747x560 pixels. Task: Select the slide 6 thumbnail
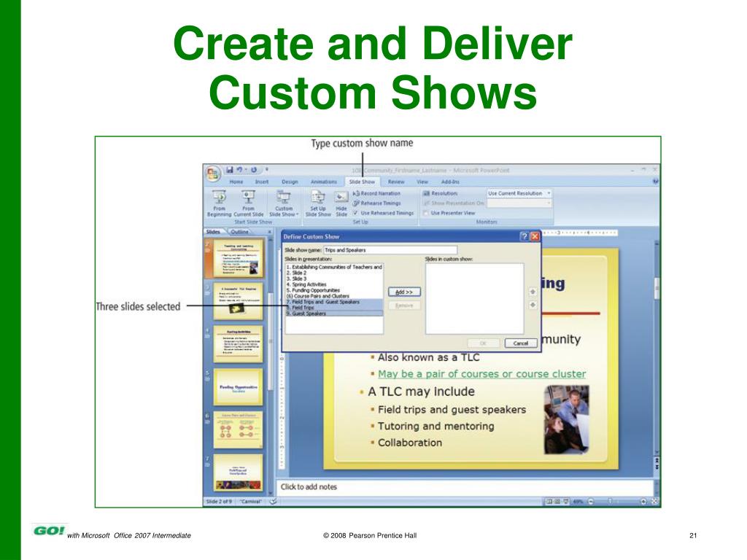(x=239, y=430)
